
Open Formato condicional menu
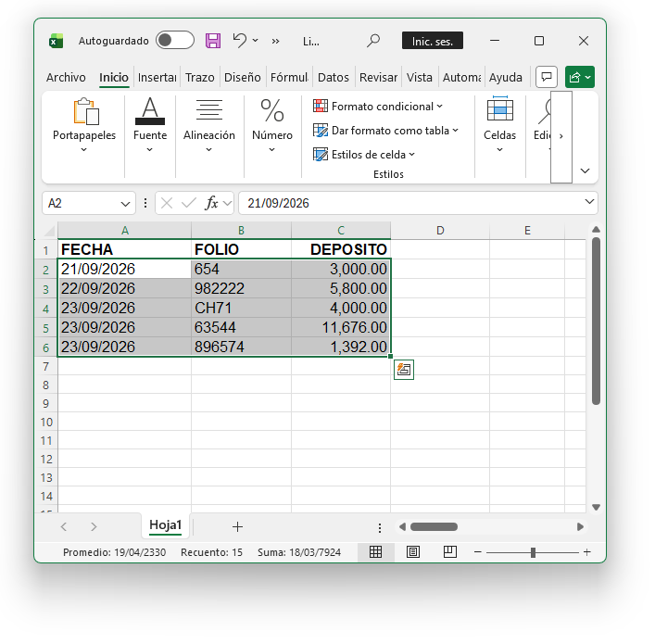coord(378,107)
